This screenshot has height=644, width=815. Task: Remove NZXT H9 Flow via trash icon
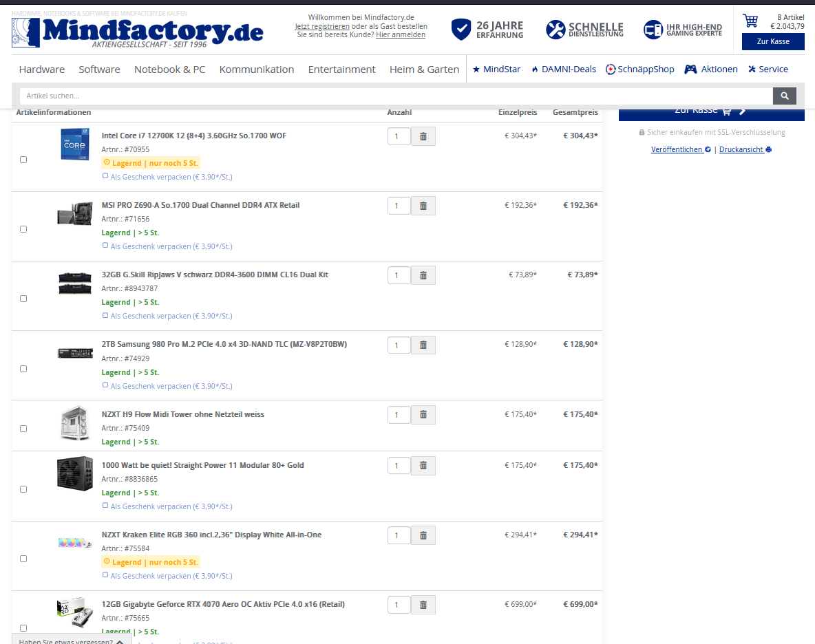423,415
